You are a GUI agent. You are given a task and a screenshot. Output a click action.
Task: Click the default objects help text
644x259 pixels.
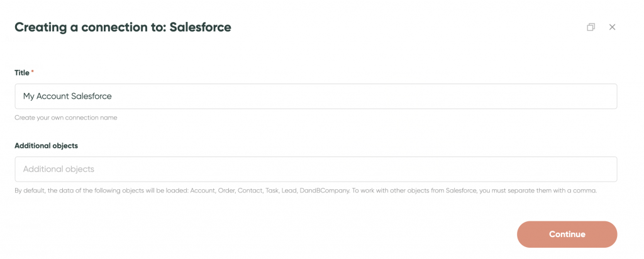306,191
